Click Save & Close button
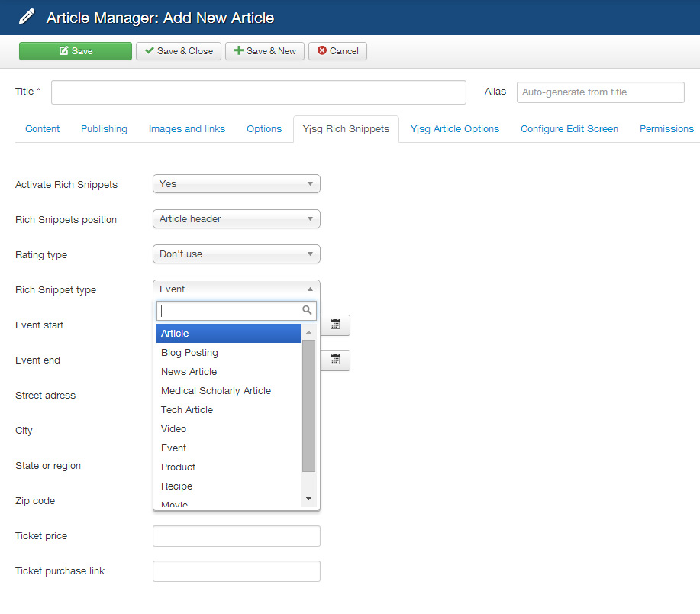This screenshot has width=700, height=614. [179, 51]
